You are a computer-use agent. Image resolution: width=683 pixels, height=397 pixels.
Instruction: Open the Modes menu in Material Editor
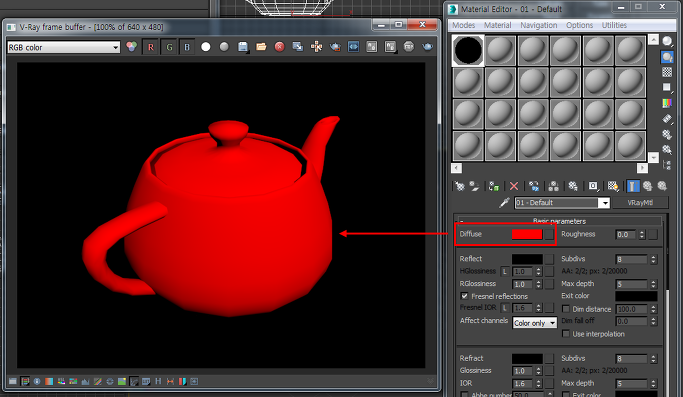pos(463,25)
